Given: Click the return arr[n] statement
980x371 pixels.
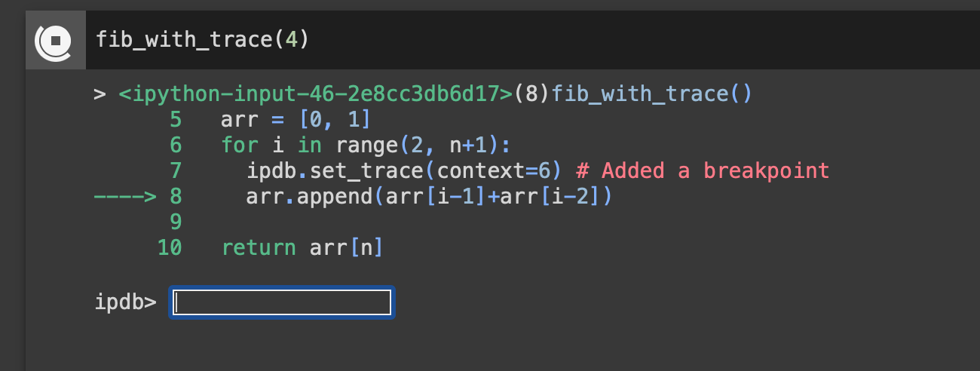Looking at the screenshot, I should 302,247.
